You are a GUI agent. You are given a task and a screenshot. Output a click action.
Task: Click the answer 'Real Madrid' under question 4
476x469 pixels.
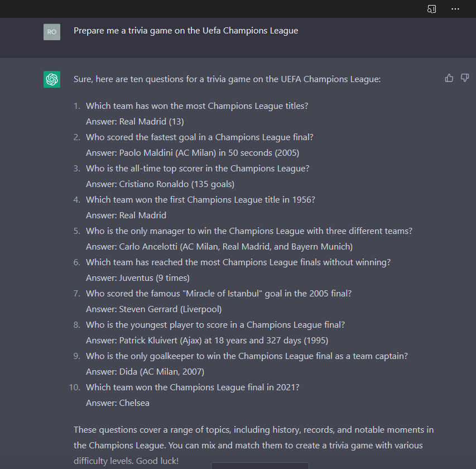point(126,216)
